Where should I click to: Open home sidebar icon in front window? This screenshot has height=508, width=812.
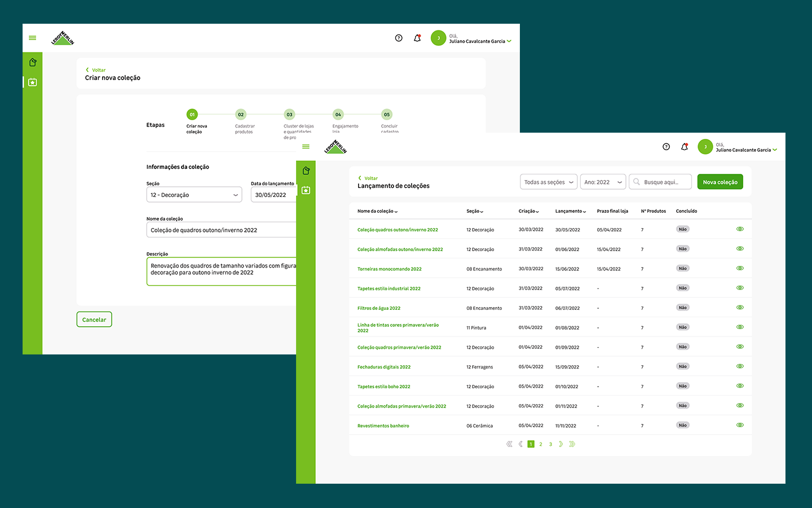[306, 170]
